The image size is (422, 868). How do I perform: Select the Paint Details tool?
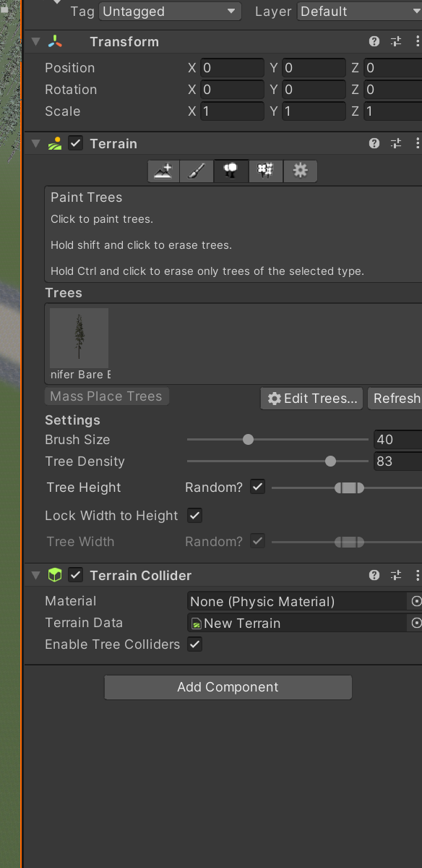[x=266, y=171]
